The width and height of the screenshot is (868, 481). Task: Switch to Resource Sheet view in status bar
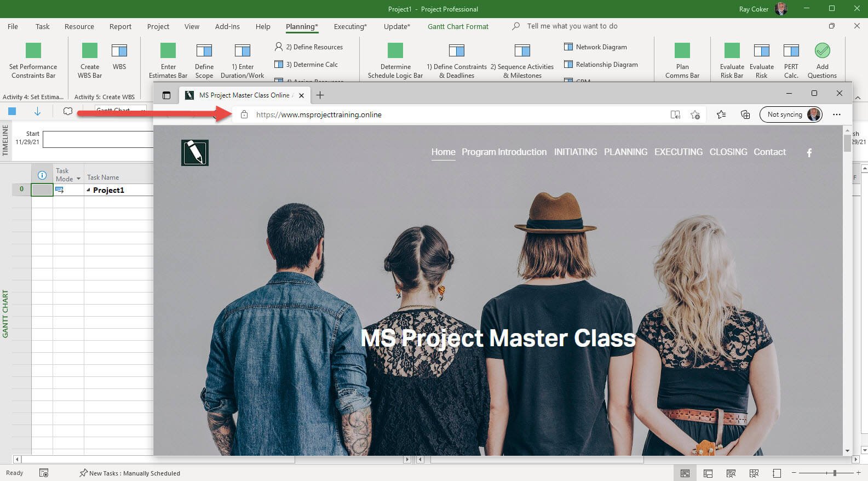click(x=754, y=473)
